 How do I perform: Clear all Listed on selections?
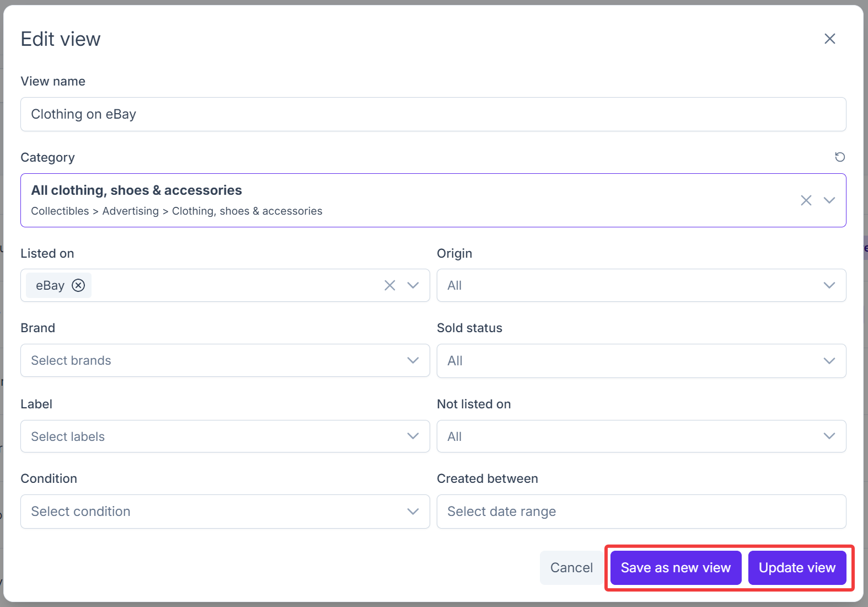point(389,285)
